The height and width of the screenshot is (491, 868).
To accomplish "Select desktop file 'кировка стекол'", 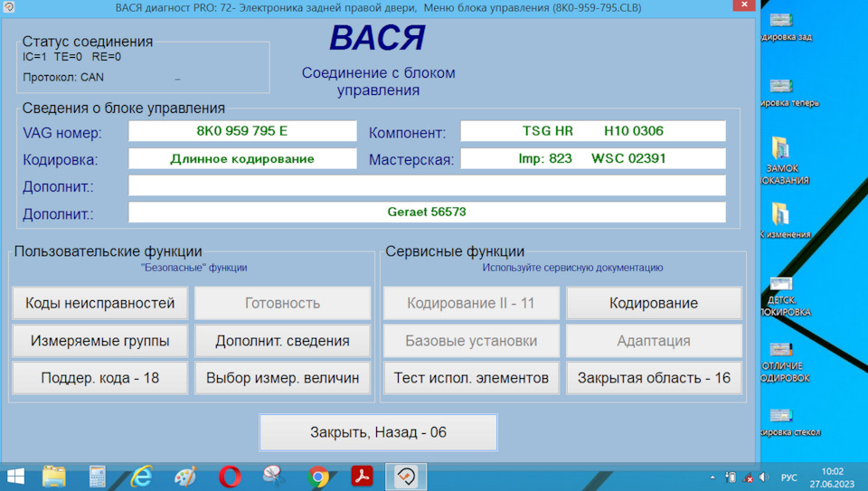I will pyautogui.click(x=789, y=421).
